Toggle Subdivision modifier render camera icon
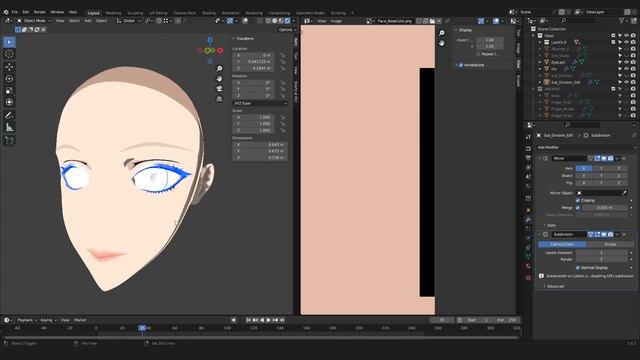Screen dimensions: 640x360 611,234
